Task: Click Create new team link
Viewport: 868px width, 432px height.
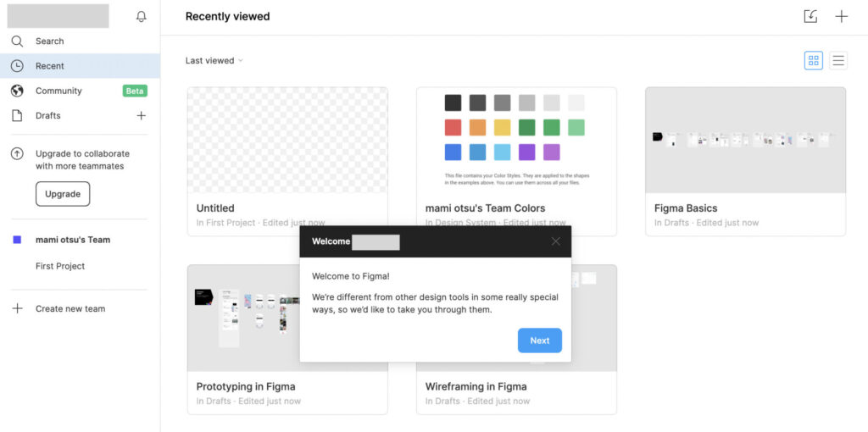Action: [70, 308]
